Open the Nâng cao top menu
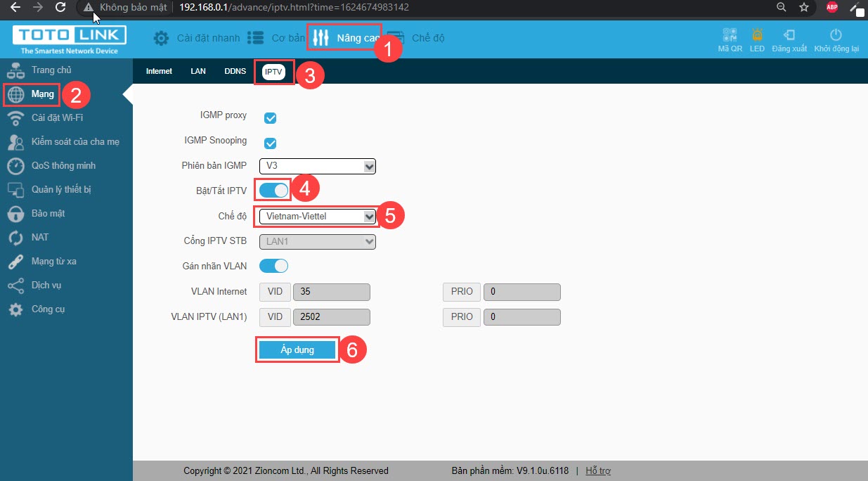 (x=344, y=38)
